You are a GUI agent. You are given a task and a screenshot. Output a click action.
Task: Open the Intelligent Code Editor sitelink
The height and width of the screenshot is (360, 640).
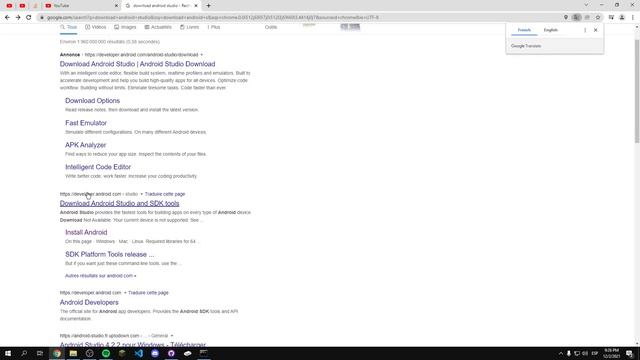(x=98, y=167)
